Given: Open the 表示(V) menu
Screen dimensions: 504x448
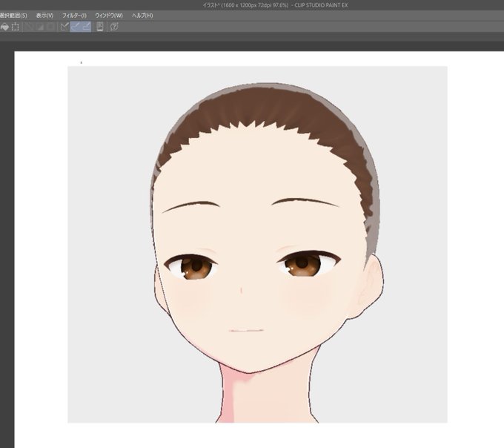Looking at the screenshot, I should click(x=44, y=16).
